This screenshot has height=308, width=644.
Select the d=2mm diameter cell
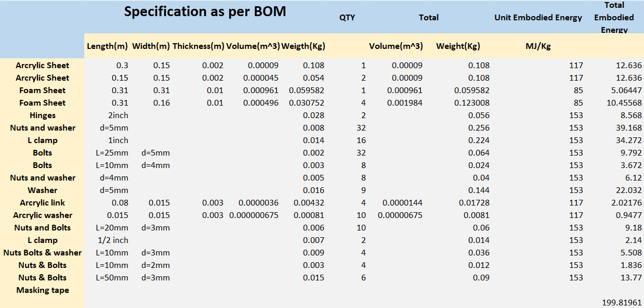(155, 265)
